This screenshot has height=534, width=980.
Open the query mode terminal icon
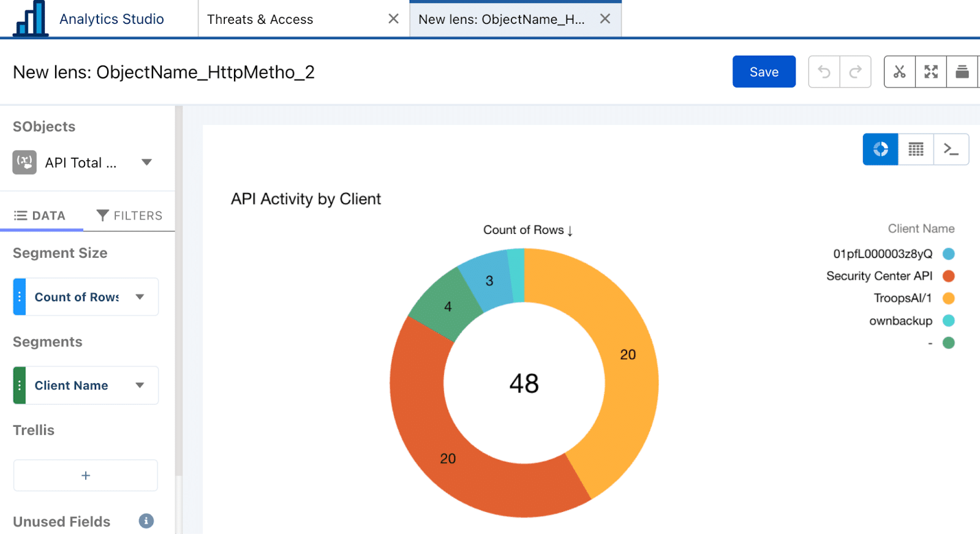(x=951, y=149)
